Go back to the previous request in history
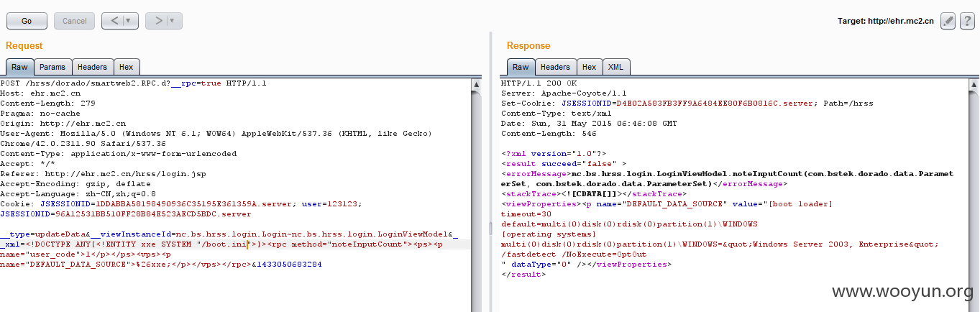980x312 pixels. pyautogui.click(x=114, y=21)
